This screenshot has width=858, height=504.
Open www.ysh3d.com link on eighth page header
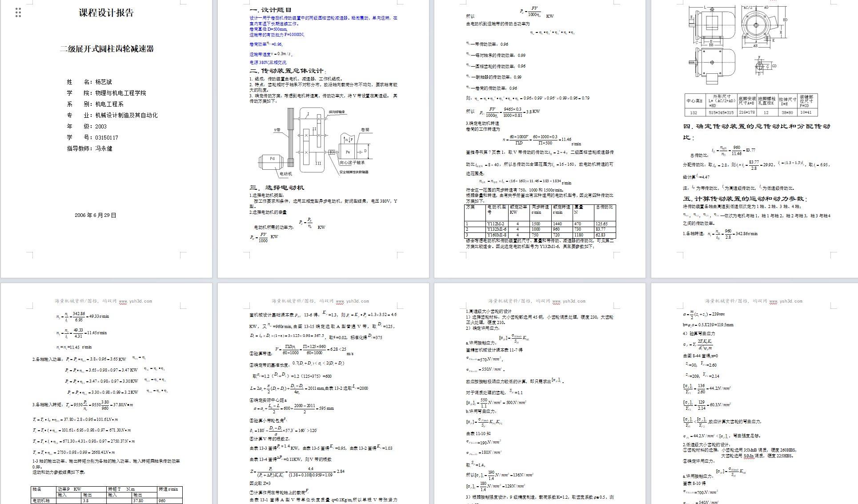click(786, 301)
